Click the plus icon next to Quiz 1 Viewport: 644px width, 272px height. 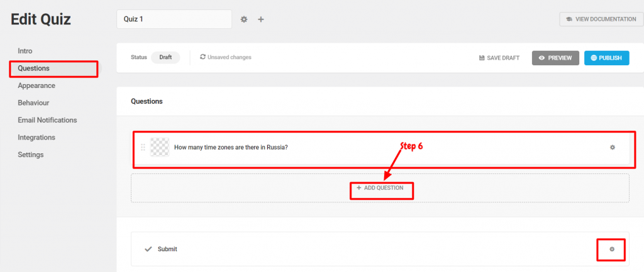coord(261,19)
